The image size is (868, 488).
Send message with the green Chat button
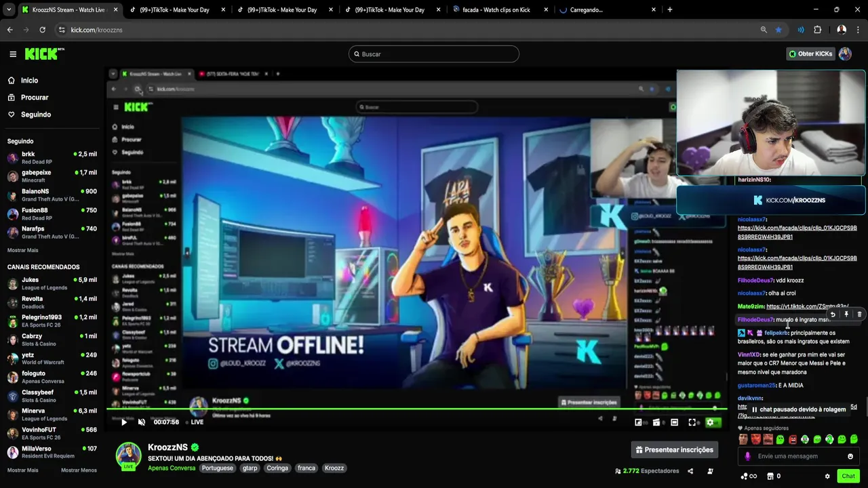click(848, 476)
